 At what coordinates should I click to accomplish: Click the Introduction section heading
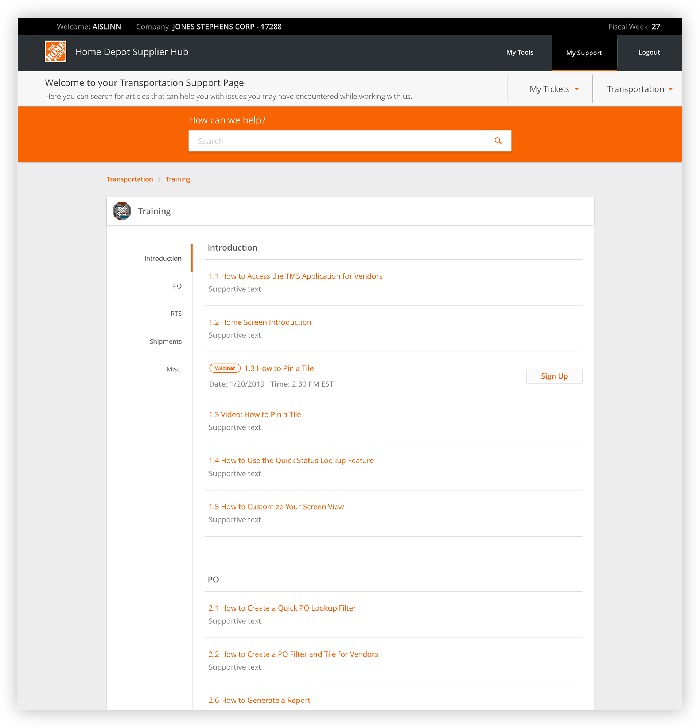click(232, 248)
